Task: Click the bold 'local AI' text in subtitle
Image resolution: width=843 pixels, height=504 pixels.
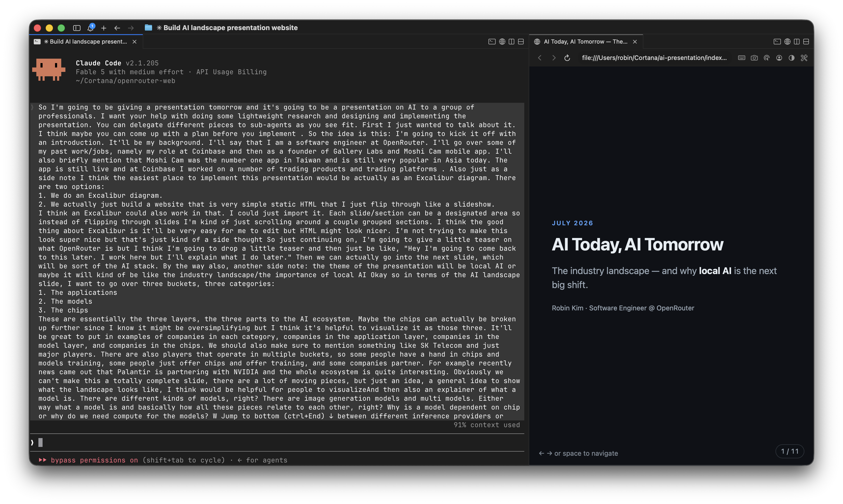Action: 715,271
